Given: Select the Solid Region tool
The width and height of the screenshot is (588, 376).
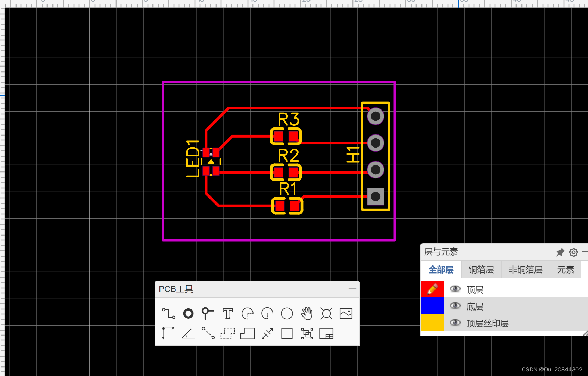Looking at the screenshot, I should pyautogui.click(x=248, y=333).
